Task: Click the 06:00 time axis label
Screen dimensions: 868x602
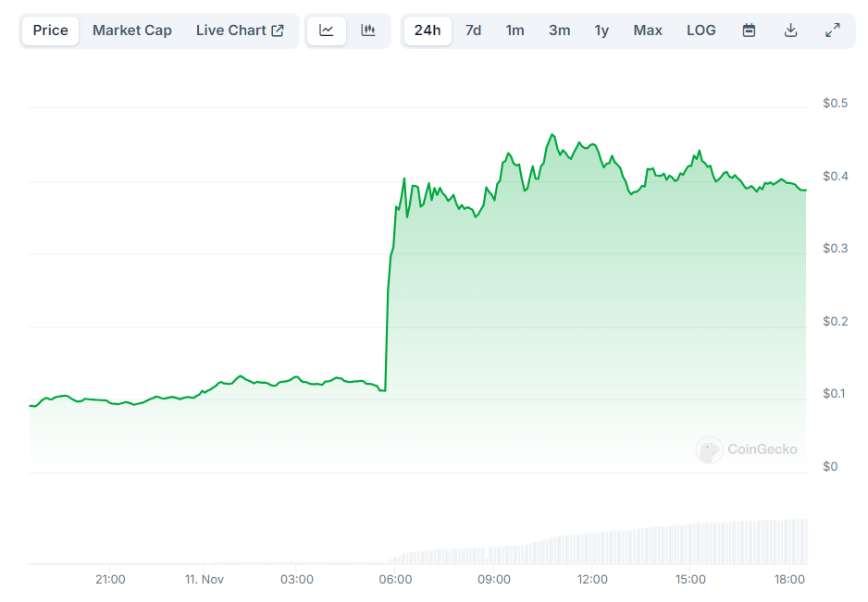Action: point(395,579)
